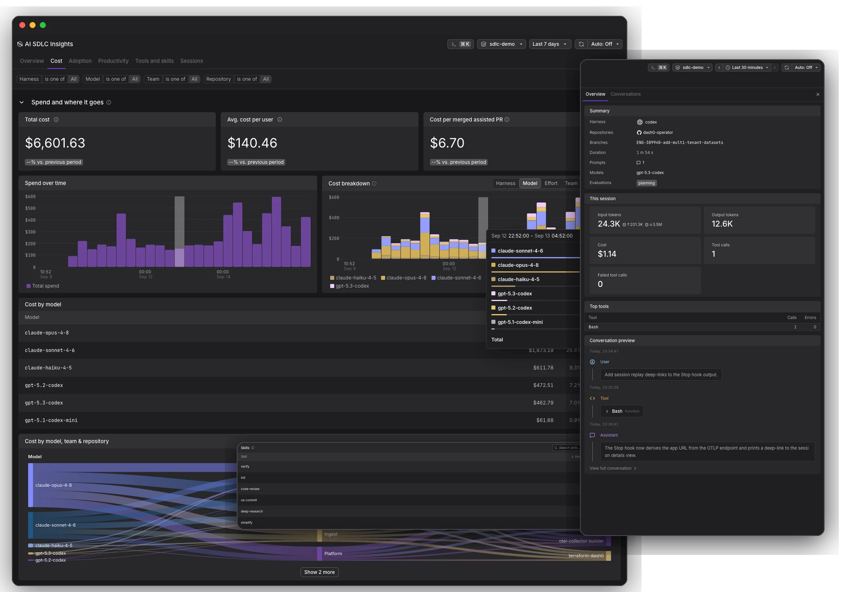Click info icon next to Skills heading
The image size is (868, 592).
(253, 448)
